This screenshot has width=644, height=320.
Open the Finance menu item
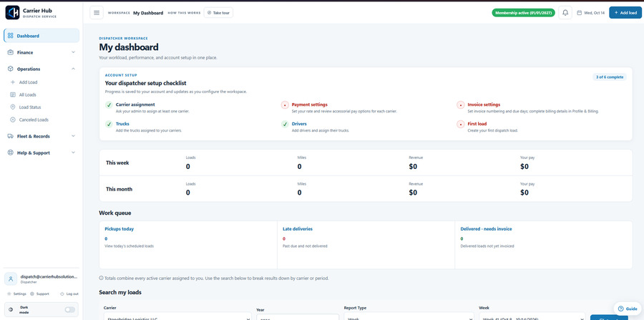tap(42, 52)
